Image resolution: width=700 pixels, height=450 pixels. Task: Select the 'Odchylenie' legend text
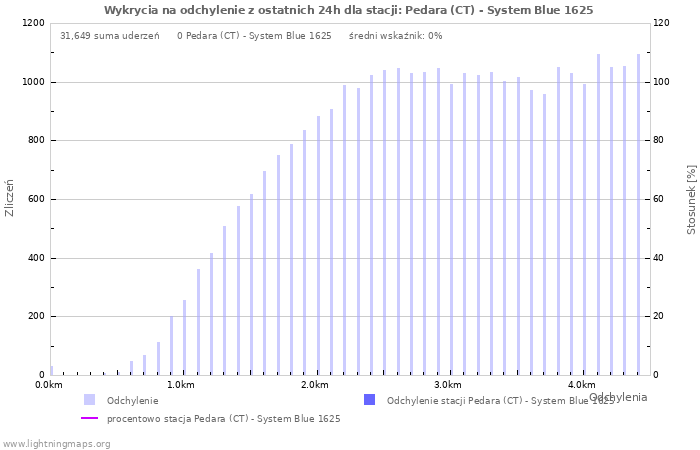(x=132, y=400)
